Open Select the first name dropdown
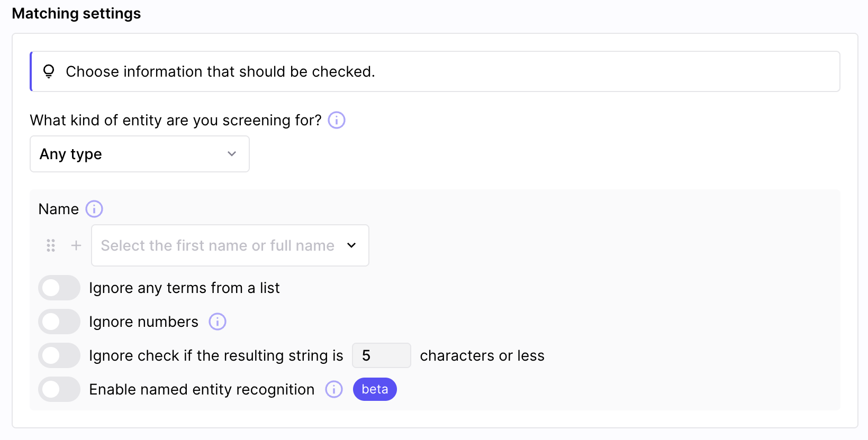Image resolution: width=868 pixels, height=440 pixels. point(230,245)
